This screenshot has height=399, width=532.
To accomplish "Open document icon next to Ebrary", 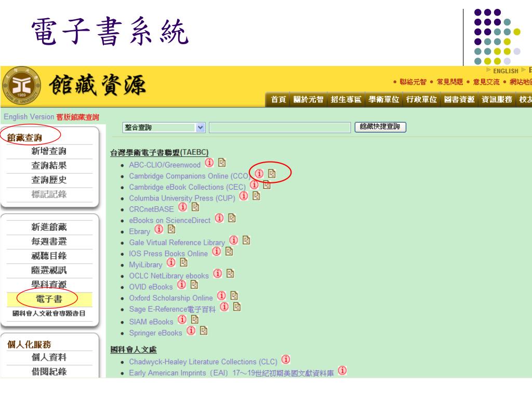I will coord(171,229).
